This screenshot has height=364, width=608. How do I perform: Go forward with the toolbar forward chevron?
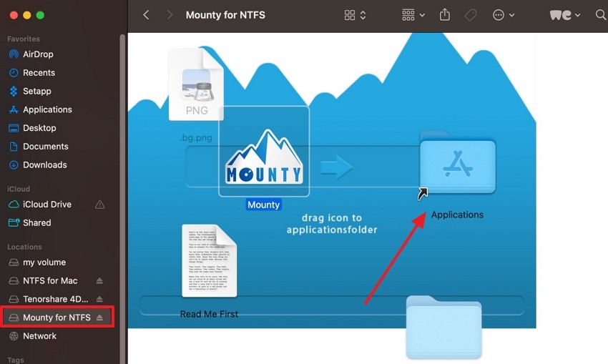click(170, 15)
